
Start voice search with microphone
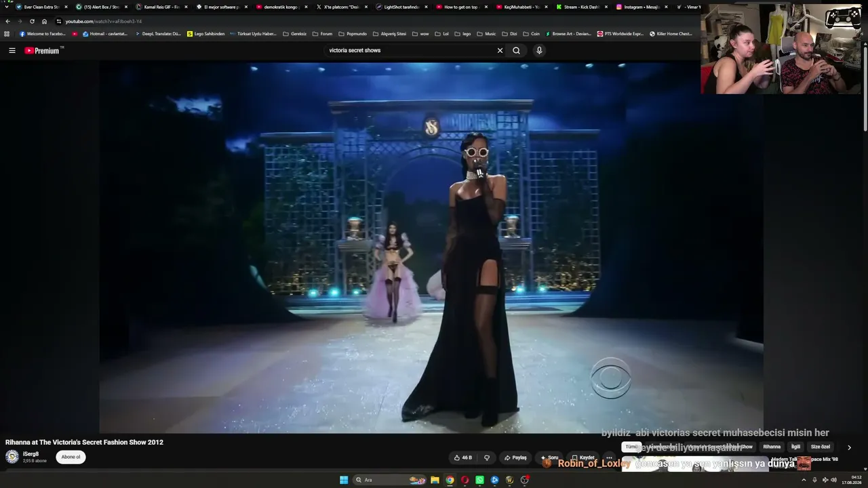coord(539,50)
